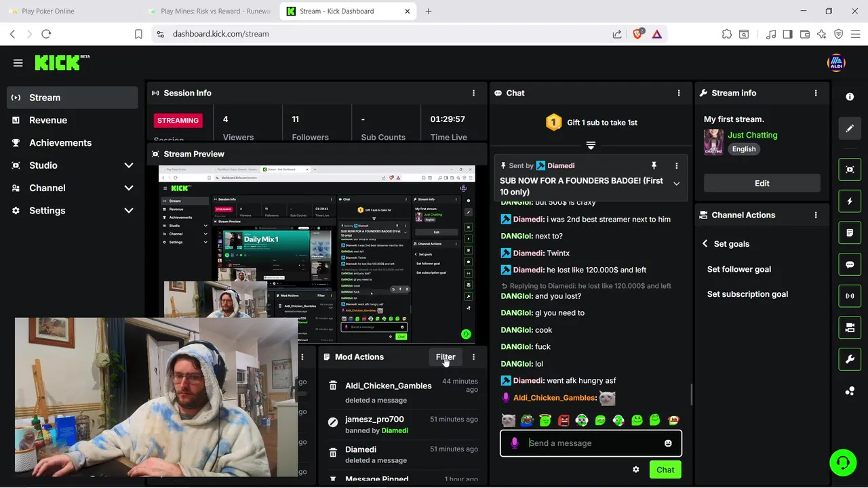
Task: Click the Edit stream info button
Action: pos(762,183)
